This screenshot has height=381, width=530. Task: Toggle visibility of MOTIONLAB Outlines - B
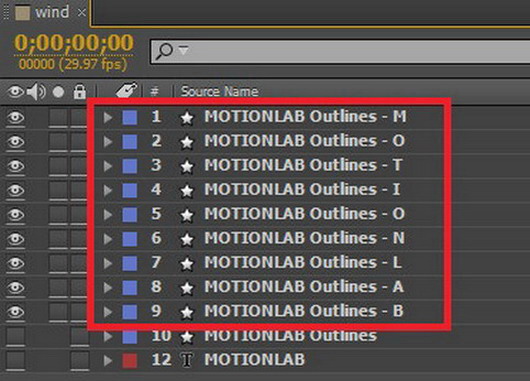(16, 312)
